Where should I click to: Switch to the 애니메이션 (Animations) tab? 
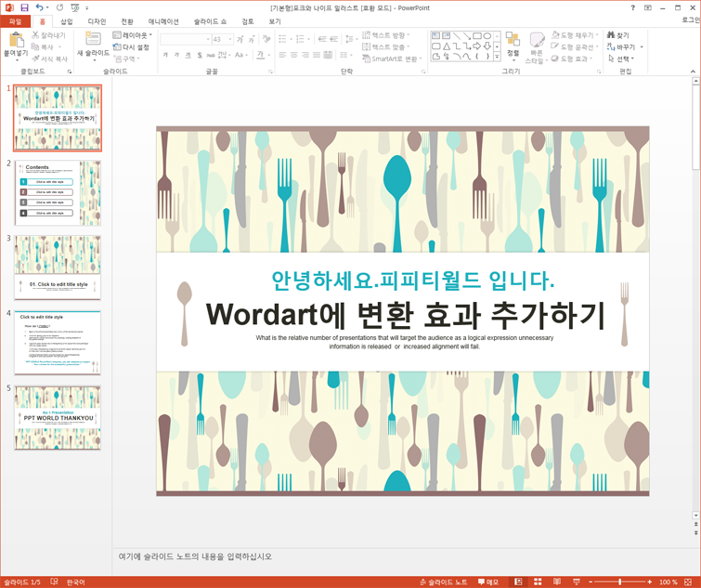click(163, 21)
